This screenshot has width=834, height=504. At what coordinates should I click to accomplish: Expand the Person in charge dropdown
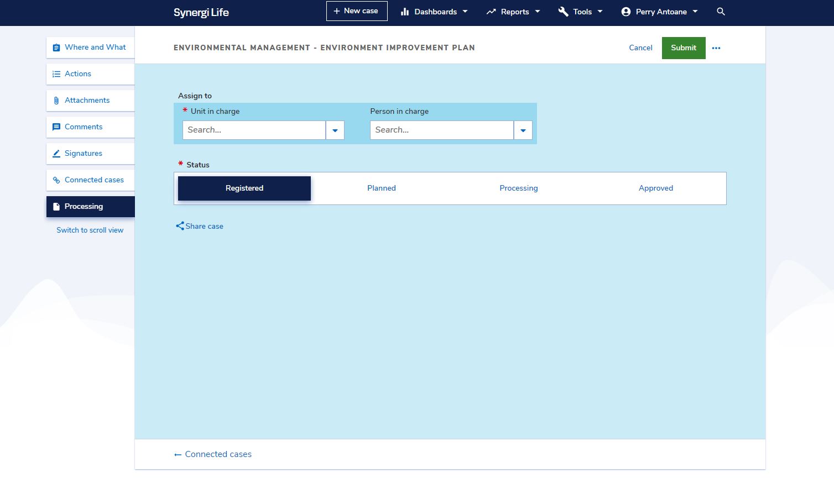(x=523, y=130)
